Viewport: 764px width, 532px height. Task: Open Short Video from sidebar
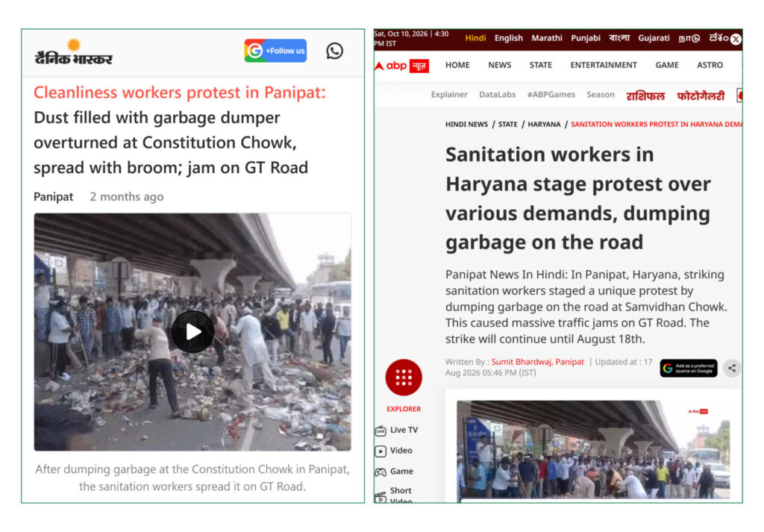click(x=394, y=495)
